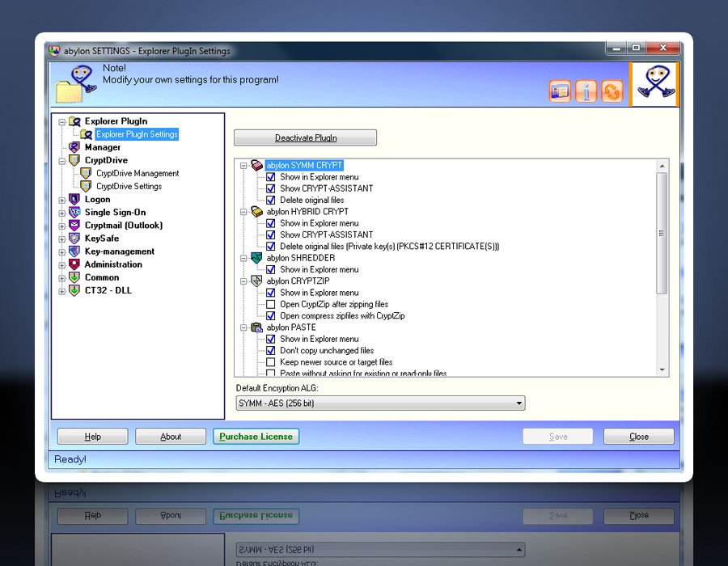This screenshot has height=566, width=728.
Task: Click the options list scroll down arrow
Action: (662, 370)
